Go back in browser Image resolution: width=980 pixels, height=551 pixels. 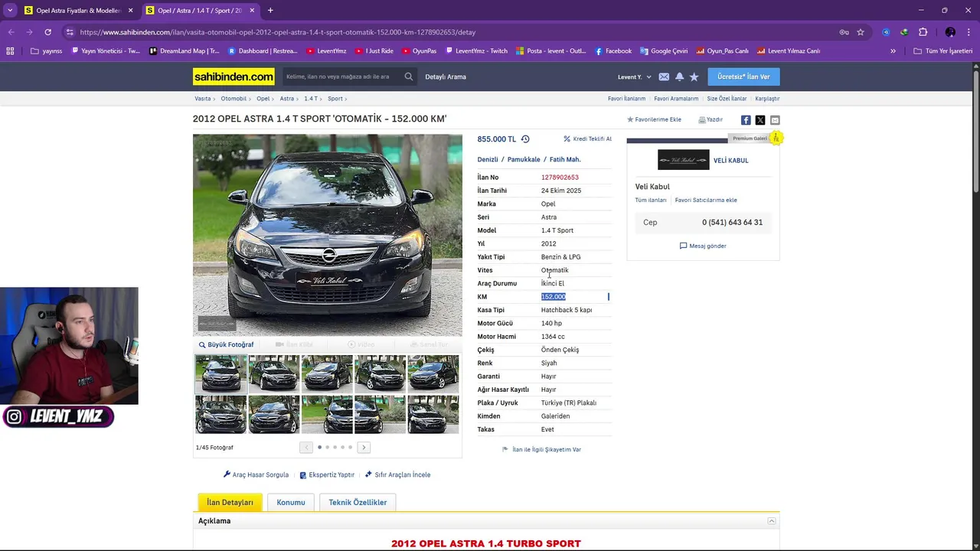(x=11, y=32)
